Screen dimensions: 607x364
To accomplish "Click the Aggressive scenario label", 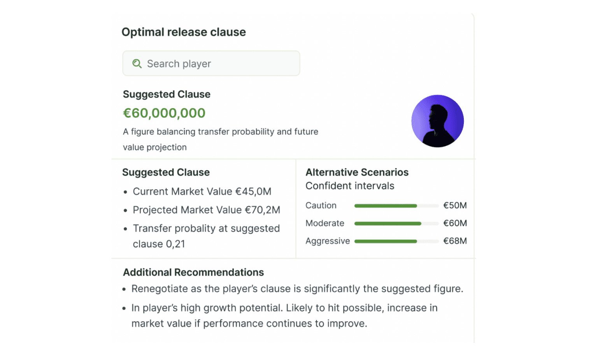I will point(328,241).
